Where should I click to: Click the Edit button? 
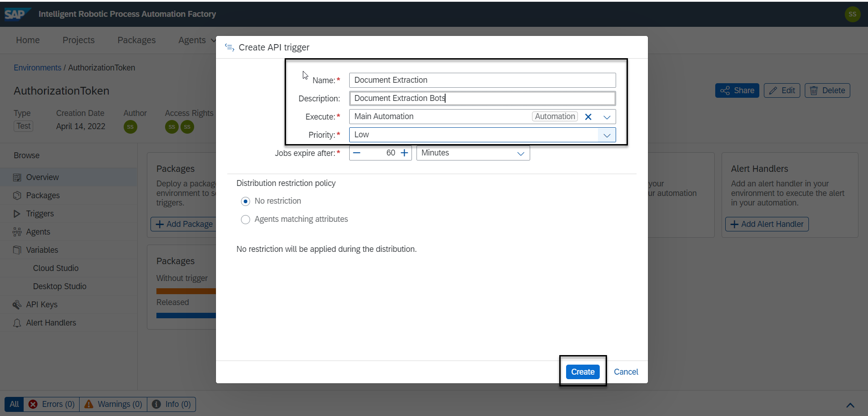pos(782,90)
